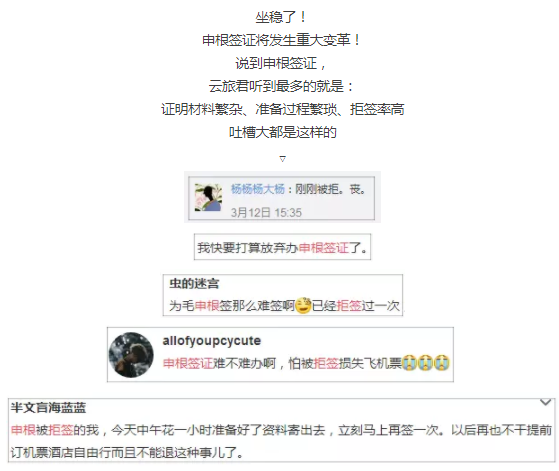Viewport: 559px width, 471px height.
Task: Click the 3月12日 15:35 timestamp
Action: [x=266, y=213]
